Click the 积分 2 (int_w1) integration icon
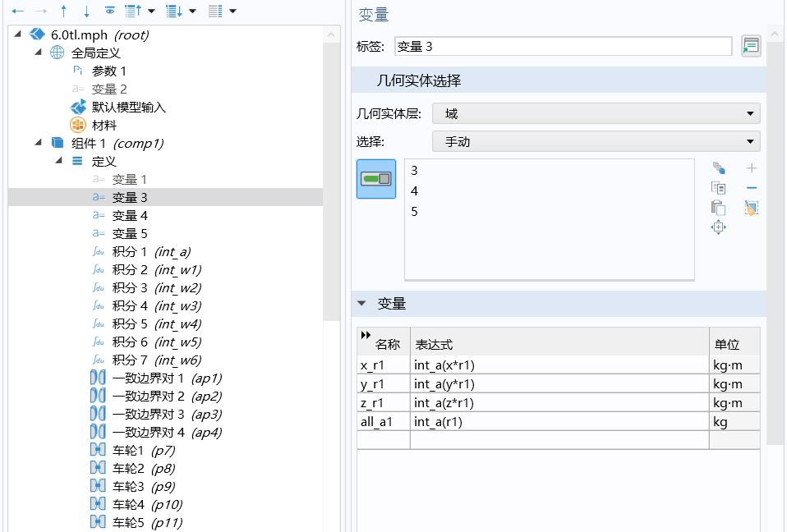The height and width of the screenshot is (532, 787). 99,270
